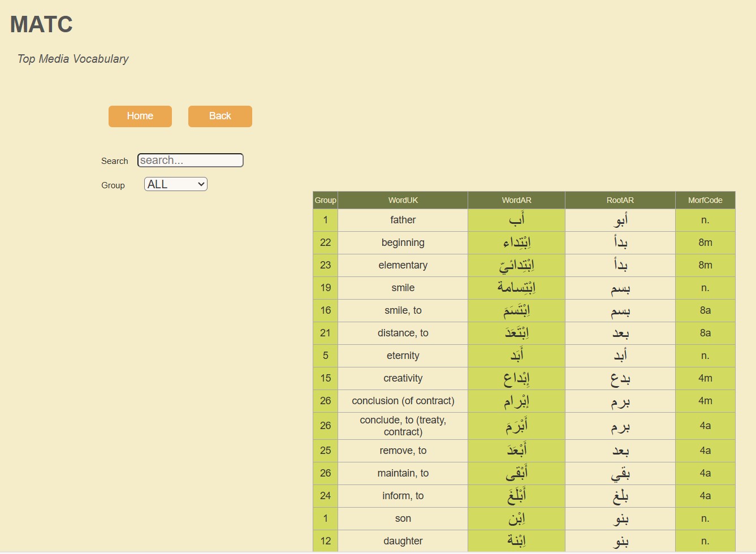This screenshot has height=554, width=756.
Task: Click the Group column header
Action: [x=325, y=200]
